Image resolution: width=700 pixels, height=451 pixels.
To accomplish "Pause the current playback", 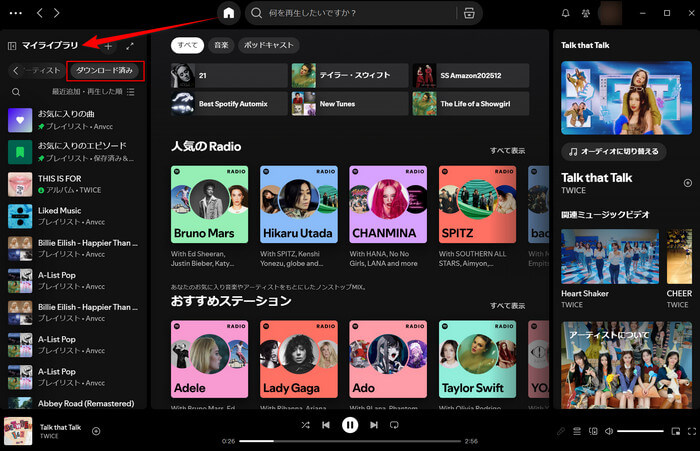I will coord(350,425).
